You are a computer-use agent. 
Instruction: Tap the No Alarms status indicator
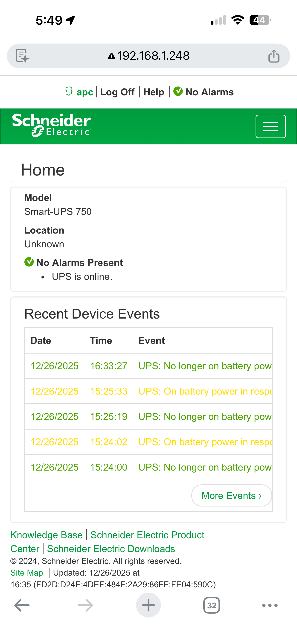click(204, 92)
